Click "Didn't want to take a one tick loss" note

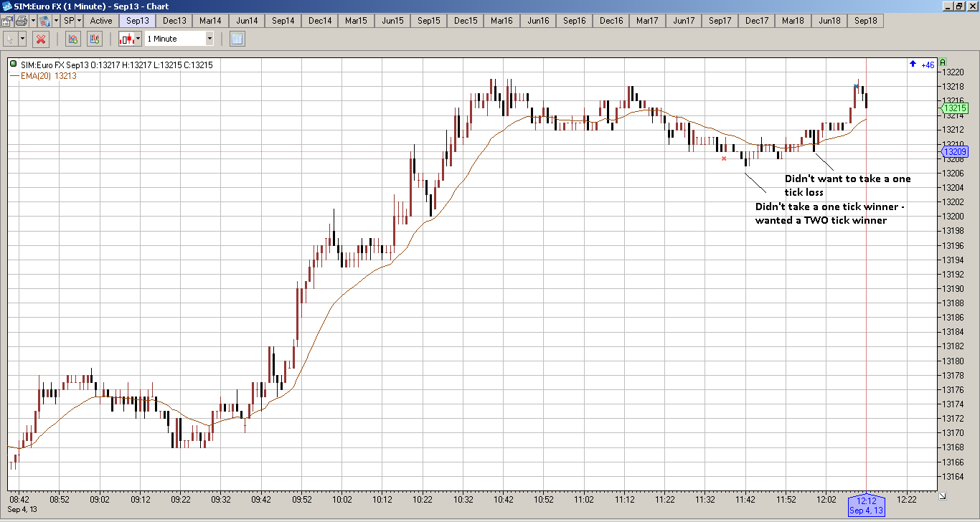[x=848, y=186]
